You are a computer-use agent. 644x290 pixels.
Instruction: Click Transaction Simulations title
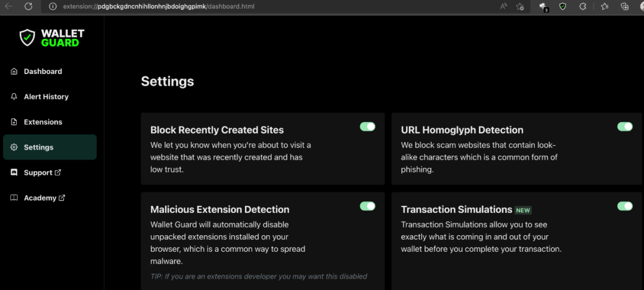[x=457, y=209]
